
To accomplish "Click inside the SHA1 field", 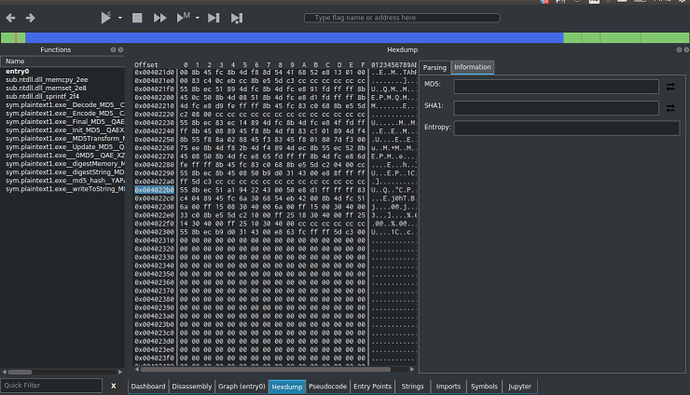I will 556,108.
